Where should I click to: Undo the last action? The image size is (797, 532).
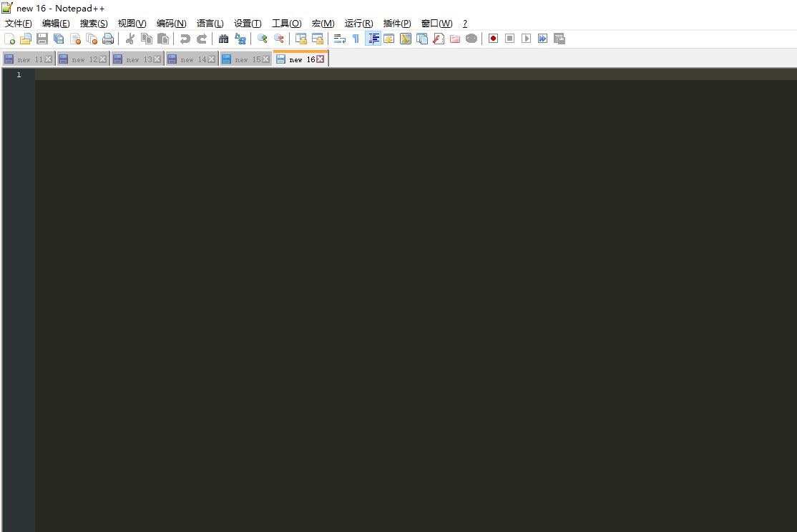pos(185,39)
